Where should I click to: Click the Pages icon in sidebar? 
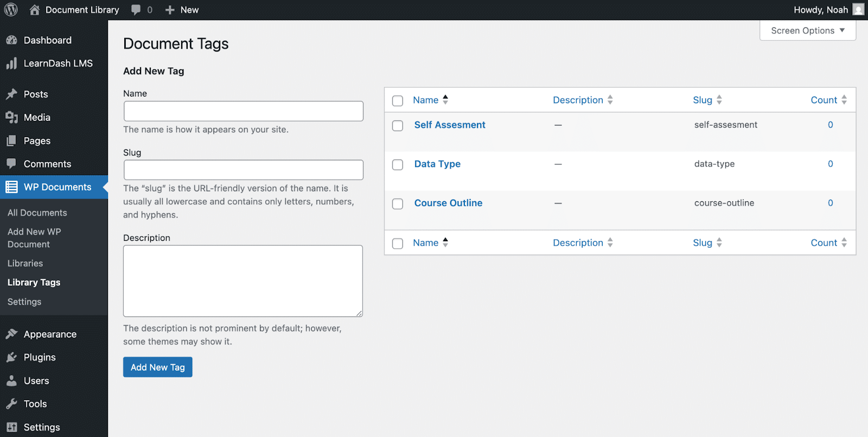tap(11, 140)
